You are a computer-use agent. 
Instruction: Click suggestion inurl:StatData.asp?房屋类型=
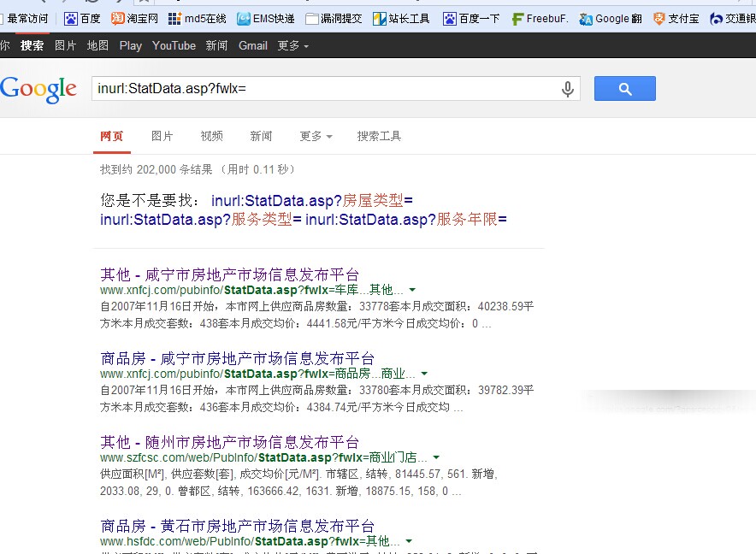[312, 201]
